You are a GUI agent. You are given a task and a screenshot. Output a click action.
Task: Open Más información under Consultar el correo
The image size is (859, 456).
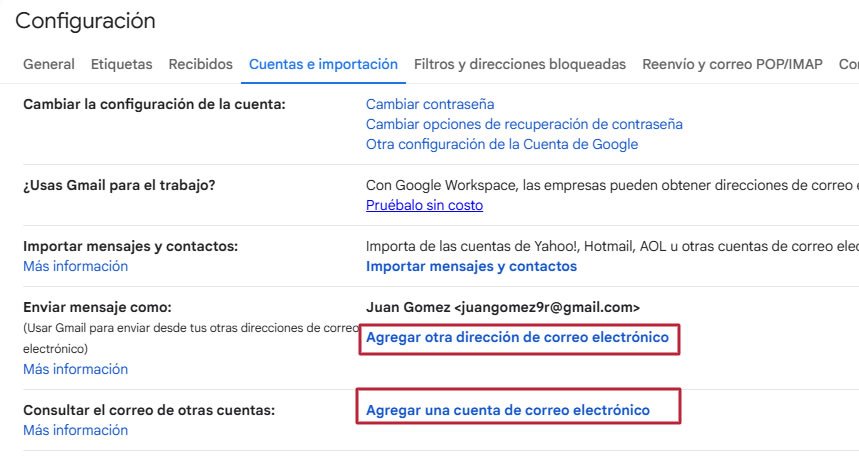click(x=76, y=430)
